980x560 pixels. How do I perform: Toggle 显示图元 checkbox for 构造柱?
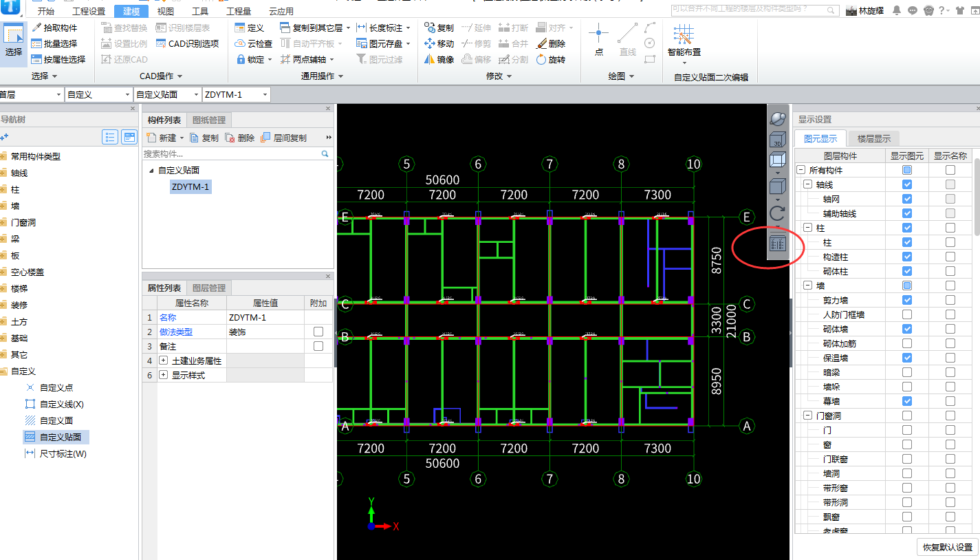907,257
